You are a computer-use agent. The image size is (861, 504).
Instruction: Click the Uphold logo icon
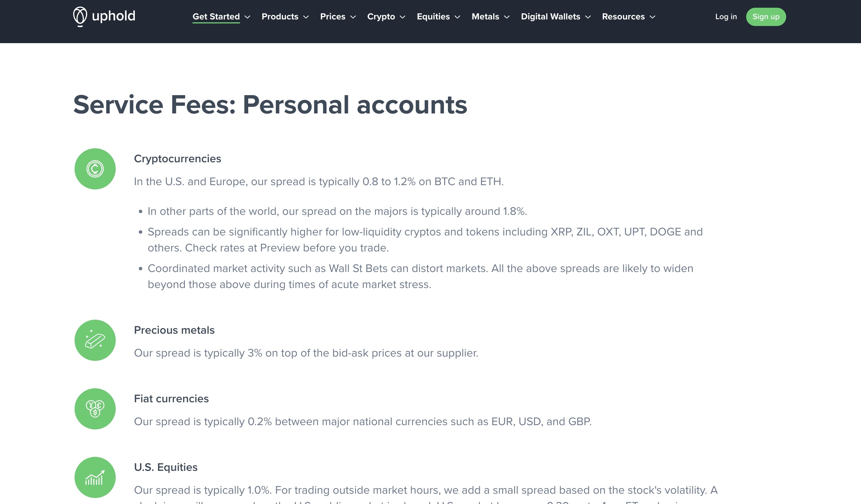pos(80,16)
